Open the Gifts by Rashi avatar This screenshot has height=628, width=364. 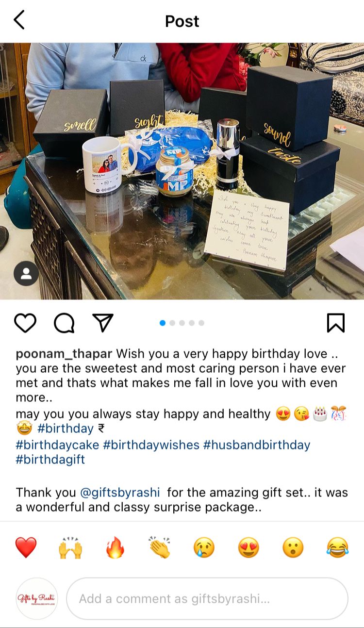37,598
